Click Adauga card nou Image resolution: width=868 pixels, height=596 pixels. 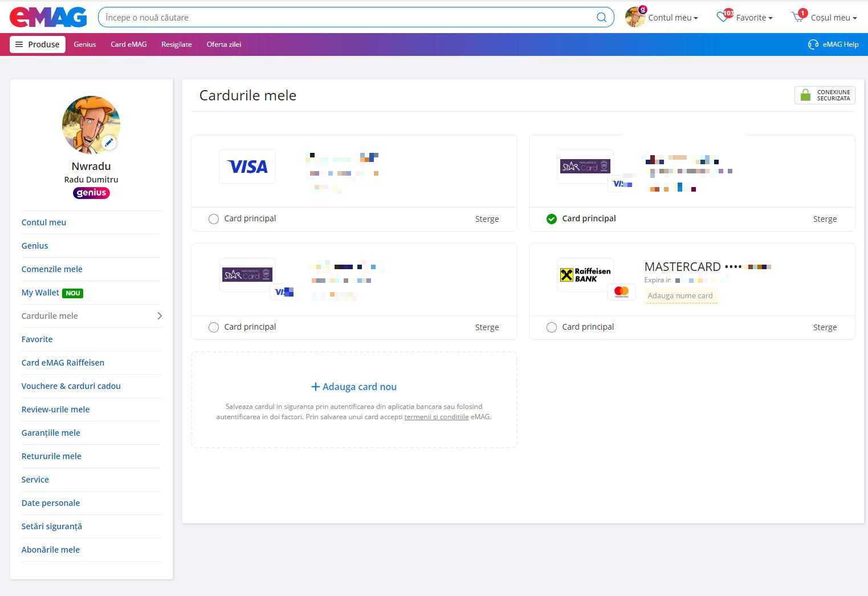pos(354,387)
